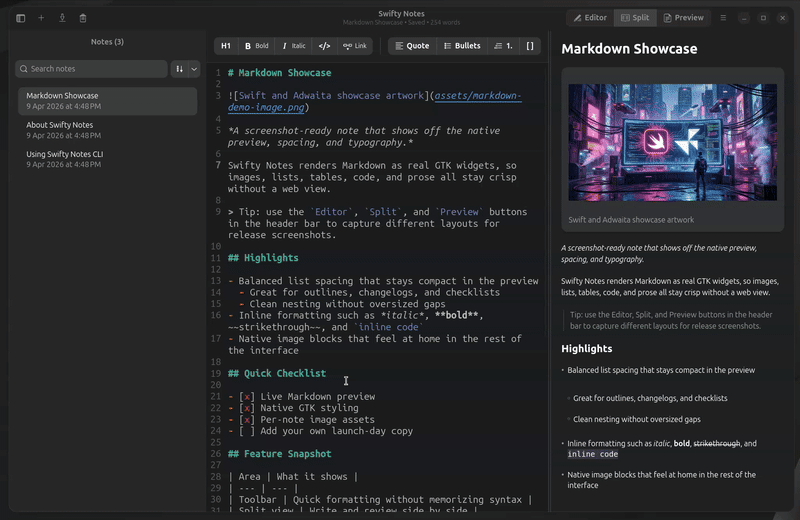The width and height of the screenshot is (800, 520).
Task: Click the import/download note icon
Action: point(62,18)
